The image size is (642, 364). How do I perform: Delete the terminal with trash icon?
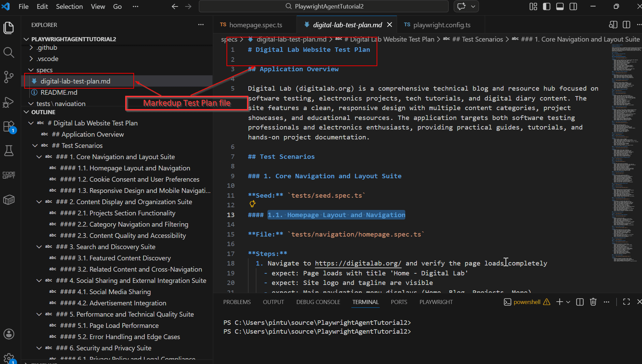593,302
